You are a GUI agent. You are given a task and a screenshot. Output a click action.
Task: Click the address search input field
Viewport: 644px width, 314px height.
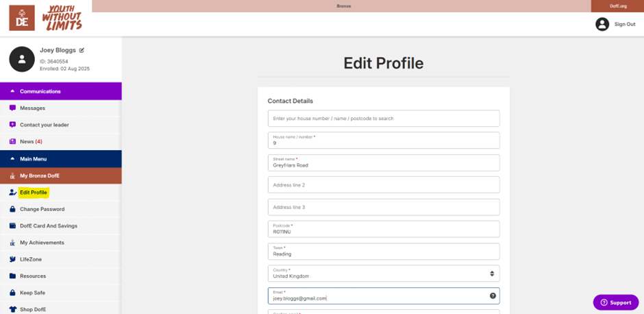click(383, 119)
